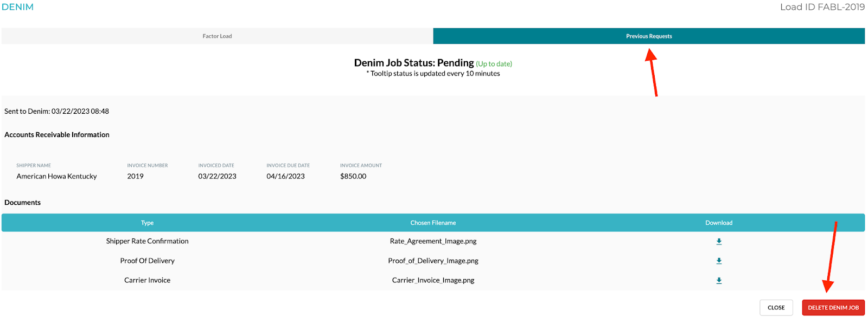Click the Chosen Filename column header

pos(433,223)
